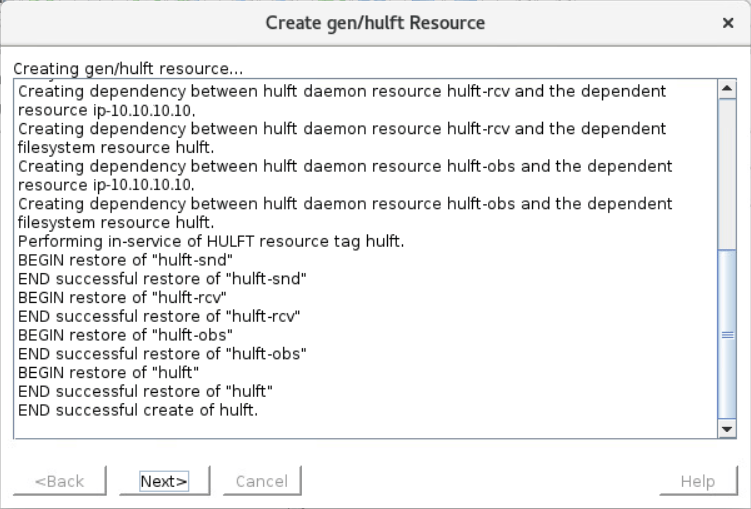Select the BEGIN restore of "hulft-snd" line
The width and height of the screenshot is (751, 509).
[x=125, y=260]
